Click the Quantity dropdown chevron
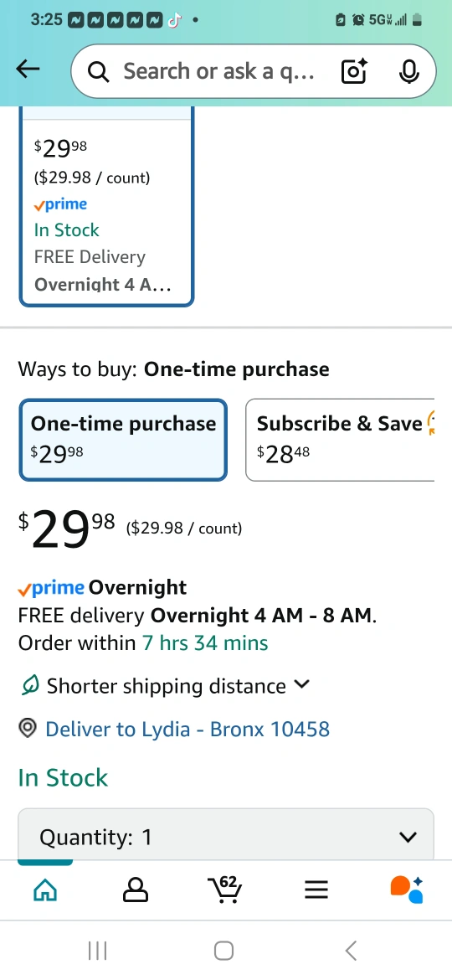Image resolution: width=452 pixels, height=980 pixels. pyautogui.click(x=408, y=837)
